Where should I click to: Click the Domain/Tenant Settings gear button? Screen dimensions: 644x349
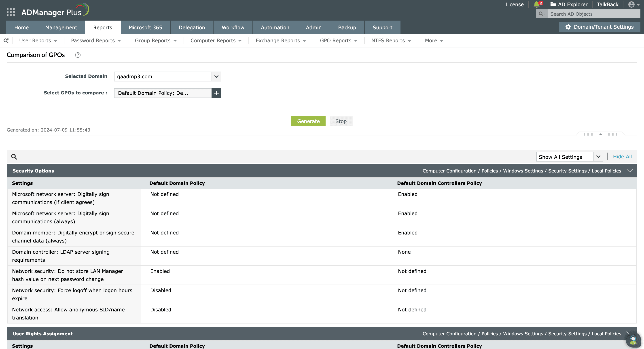click(600, 27)
